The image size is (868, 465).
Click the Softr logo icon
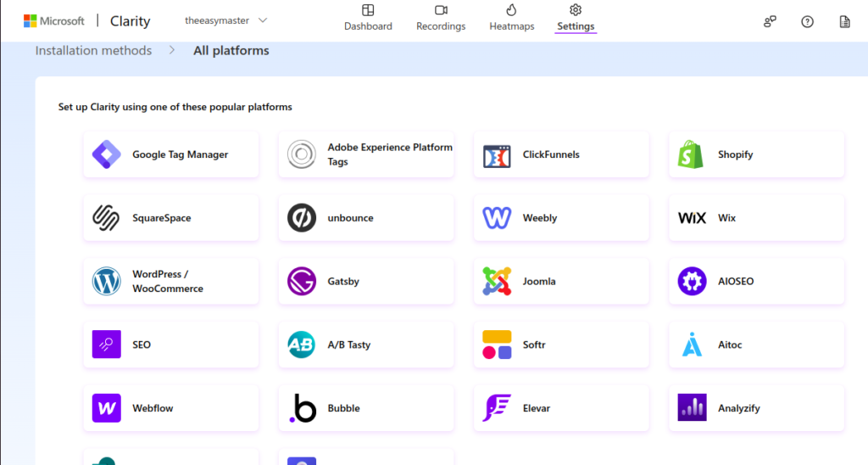497,345
